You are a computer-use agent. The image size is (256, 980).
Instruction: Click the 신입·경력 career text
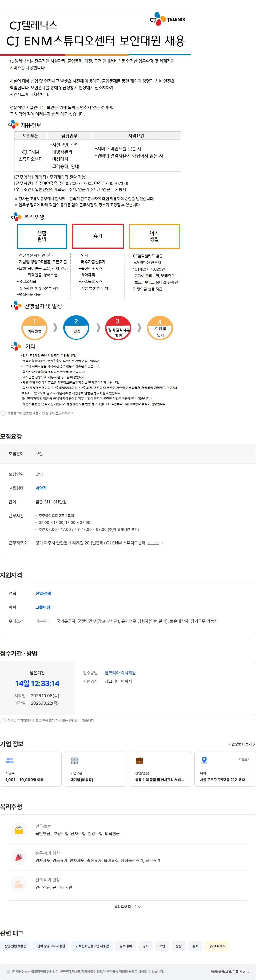point(43,593)
